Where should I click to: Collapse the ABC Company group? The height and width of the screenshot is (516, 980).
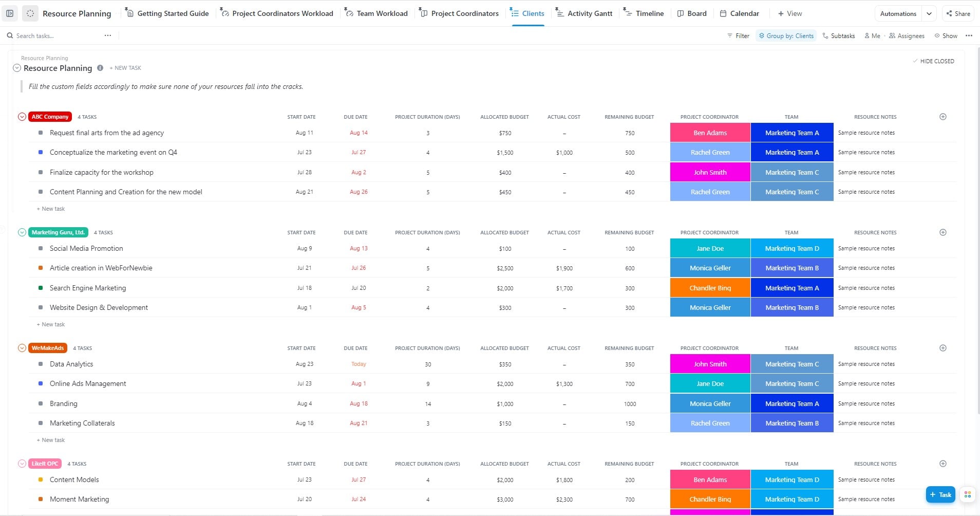pos(22,117)
